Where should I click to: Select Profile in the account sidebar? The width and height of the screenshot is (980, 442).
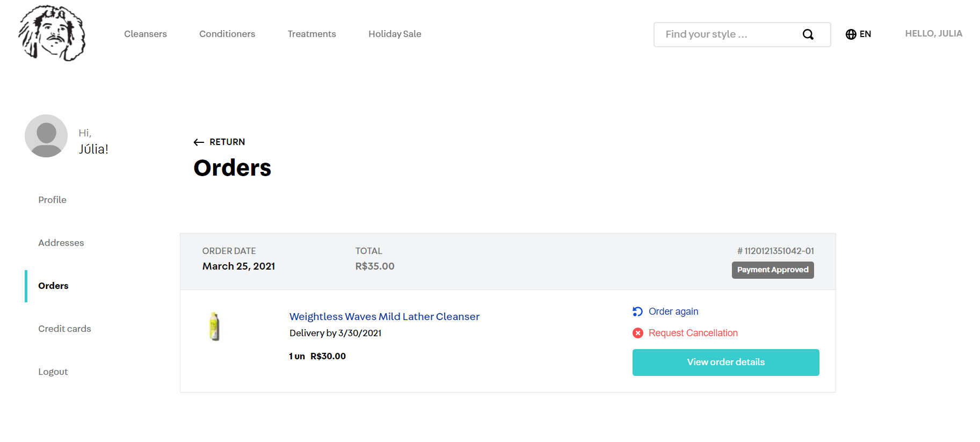(52, 200)
